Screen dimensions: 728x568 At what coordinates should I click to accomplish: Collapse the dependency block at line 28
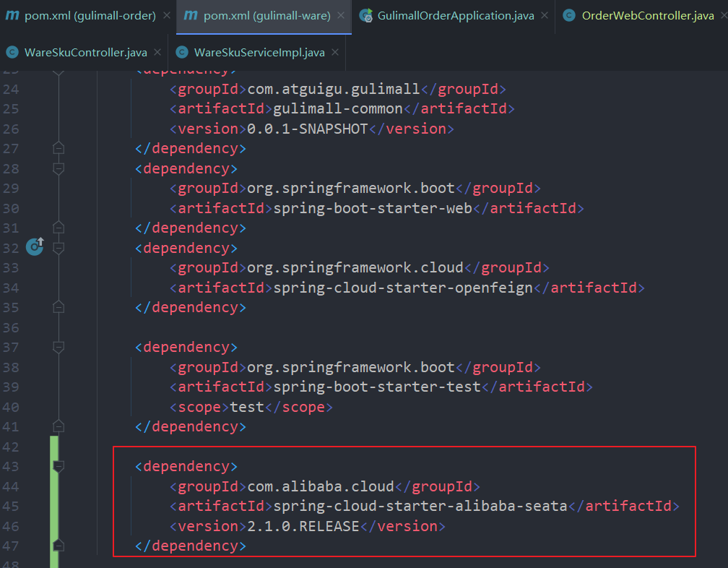pos(58,168)
